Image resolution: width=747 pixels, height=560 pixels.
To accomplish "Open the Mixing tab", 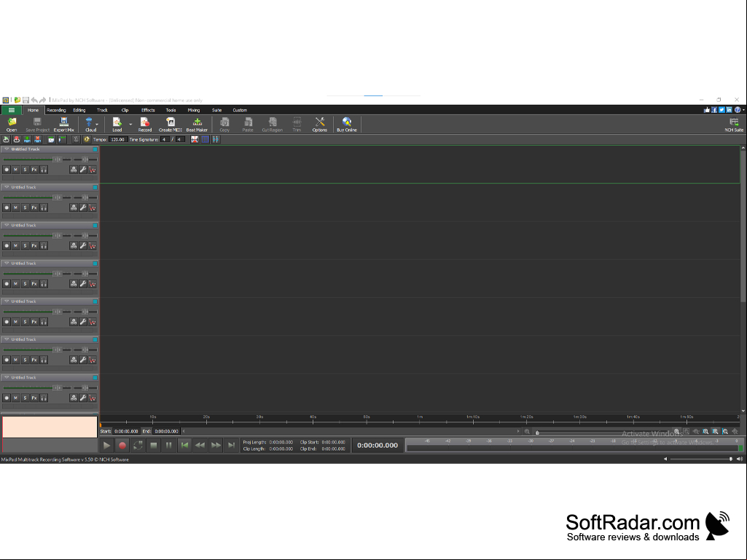I will point(193,110).
